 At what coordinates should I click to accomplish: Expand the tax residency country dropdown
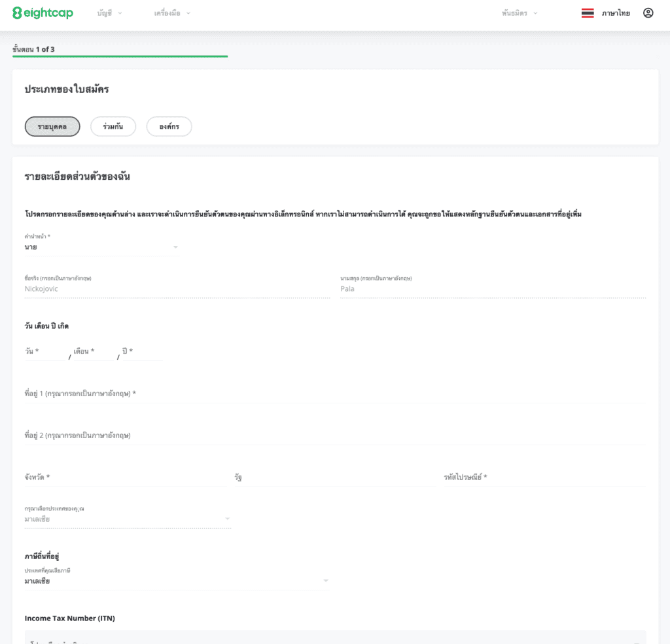click(325, 581)
